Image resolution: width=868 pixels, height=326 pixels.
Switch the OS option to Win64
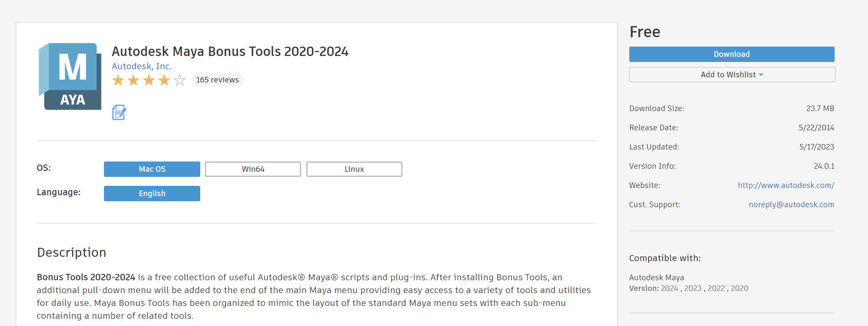tap(253, 169)
